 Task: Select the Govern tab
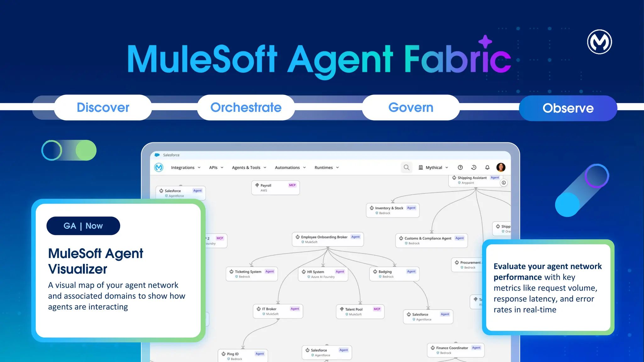[x=411, y=107]
